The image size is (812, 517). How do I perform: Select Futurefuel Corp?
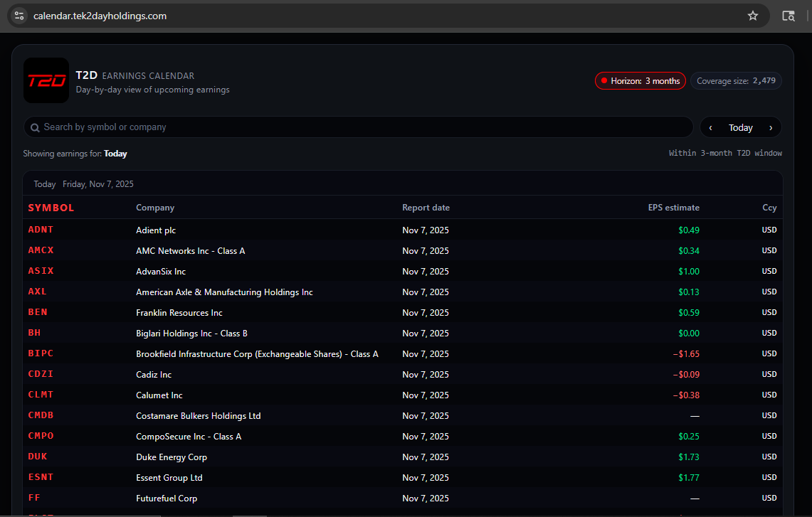click(167, 499)
